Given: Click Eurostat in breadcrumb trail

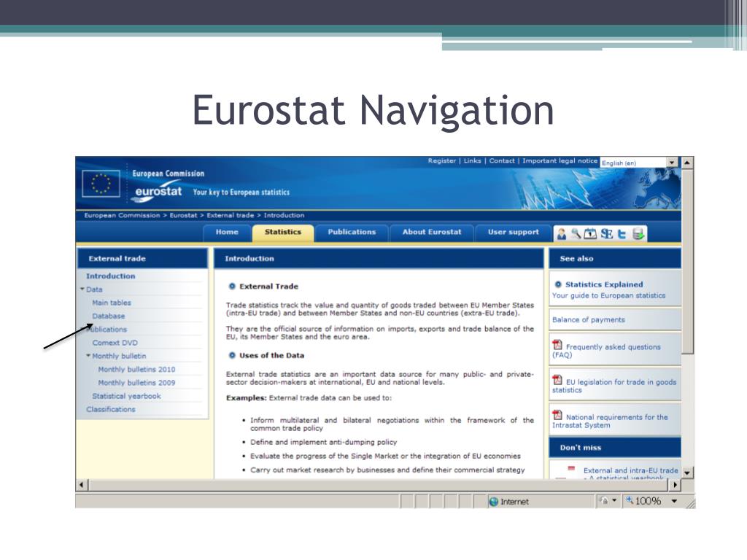Looking at the screenshot, I should point(183,215).
